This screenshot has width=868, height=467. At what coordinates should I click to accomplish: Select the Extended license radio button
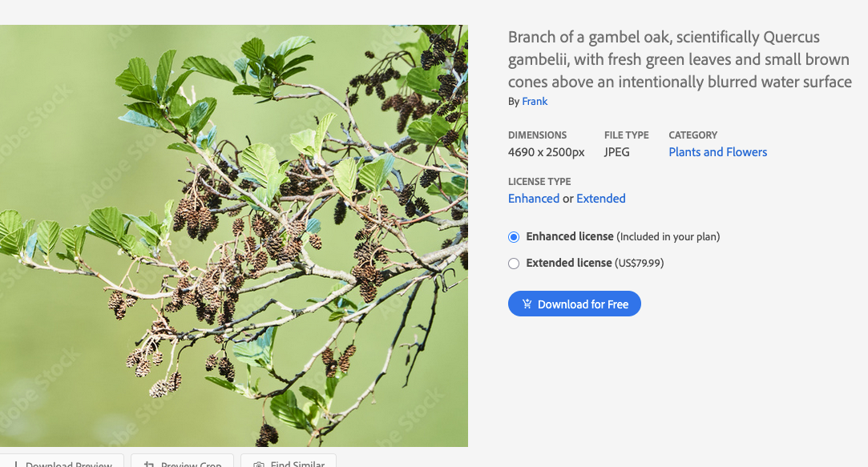[x=514, y=264]
